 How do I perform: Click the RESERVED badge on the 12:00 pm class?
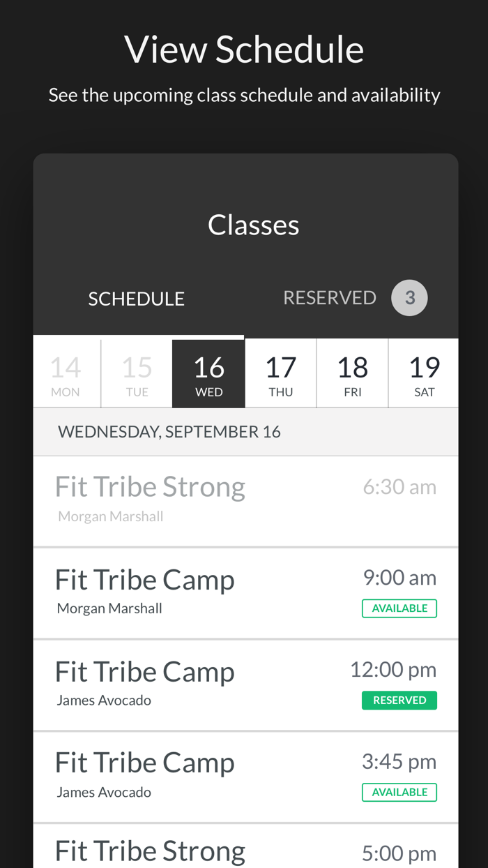tap(399, 699)
